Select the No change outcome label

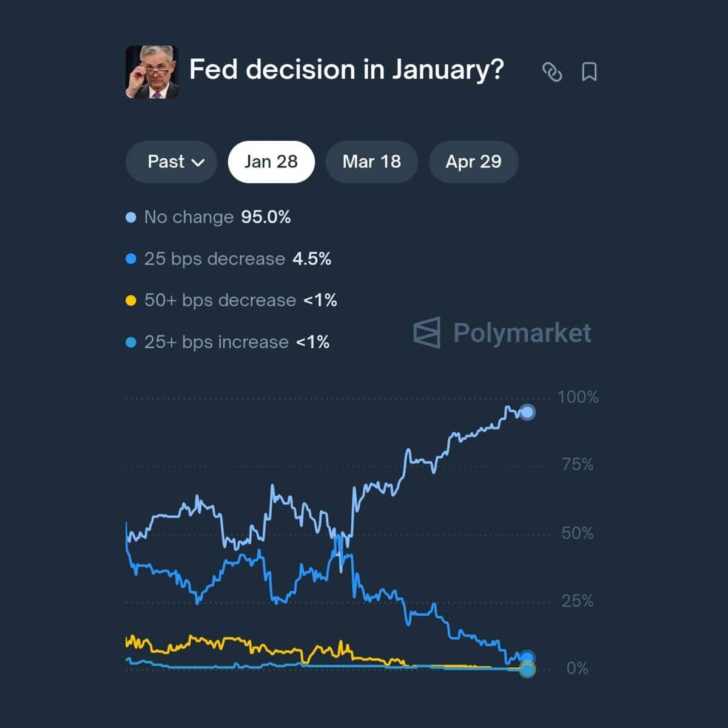(189, 217)
